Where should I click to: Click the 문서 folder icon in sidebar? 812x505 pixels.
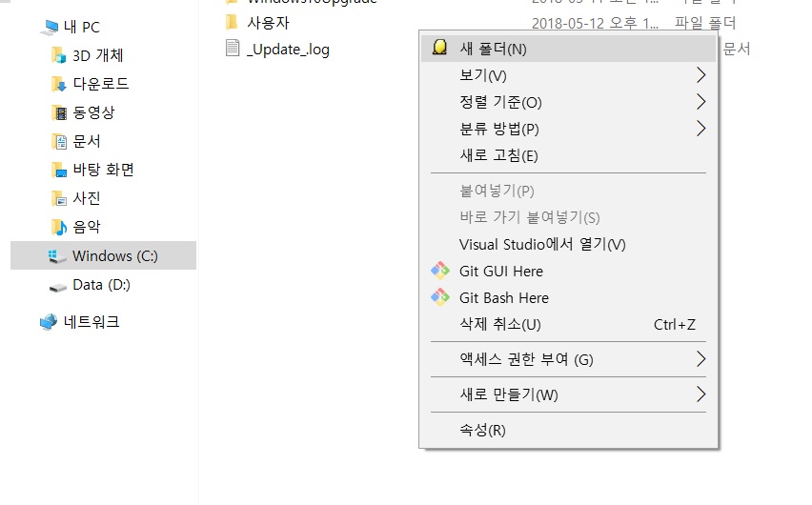click(x=59, y=141)
